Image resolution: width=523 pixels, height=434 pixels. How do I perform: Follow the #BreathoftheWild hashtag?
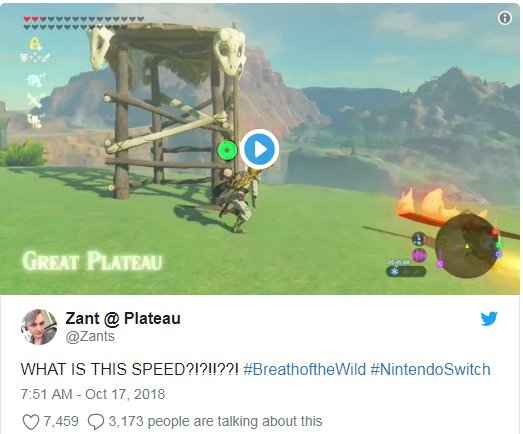[305, 369]
